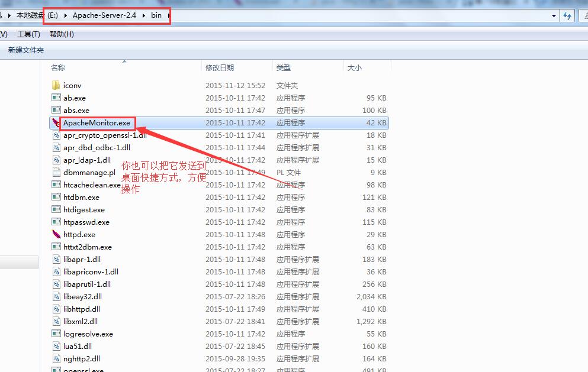Click the bin breadcrumb segment

156,15
